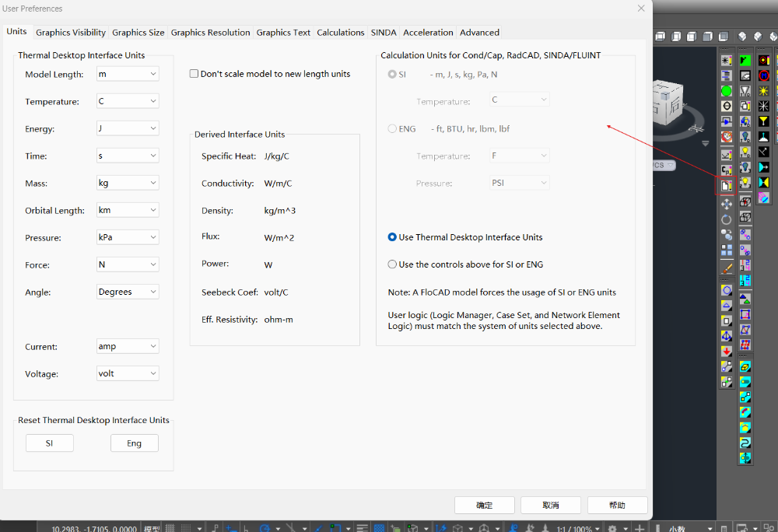The width and height of the screenshot is (778, 532).
Task: Click the yellow funnel icon on black
Action: 764,121
